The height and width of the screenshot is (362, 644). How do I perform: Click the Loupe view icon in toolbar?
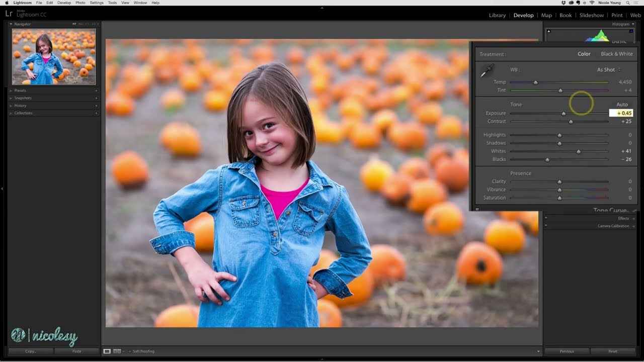[107, 351]
